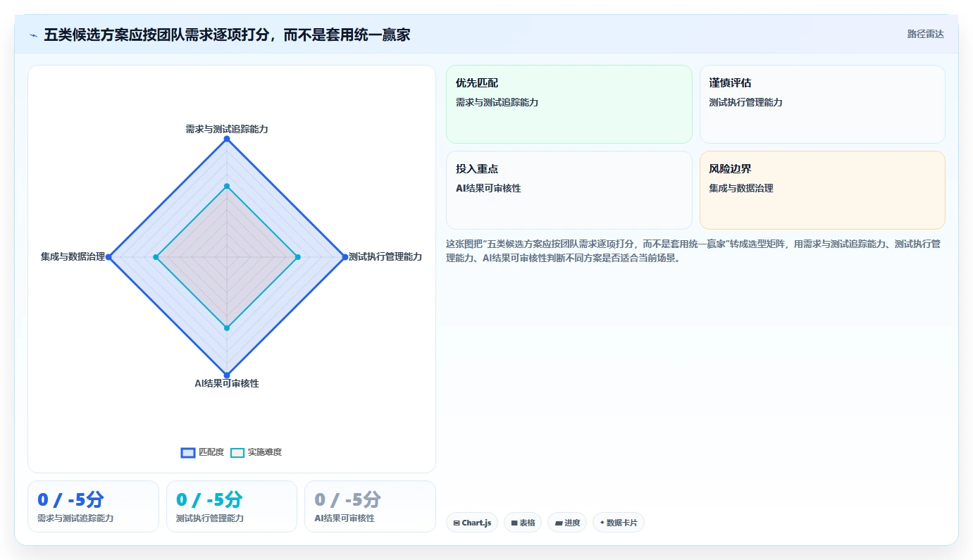Screen dimensions: 973x560
Task: Click the right blue radar data point
Action: (x=345, y=257)
